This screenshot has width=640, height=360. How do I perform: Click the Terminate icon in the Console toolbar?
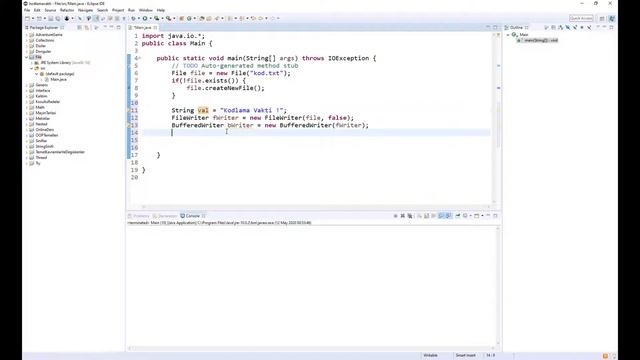tap(395, 216)
